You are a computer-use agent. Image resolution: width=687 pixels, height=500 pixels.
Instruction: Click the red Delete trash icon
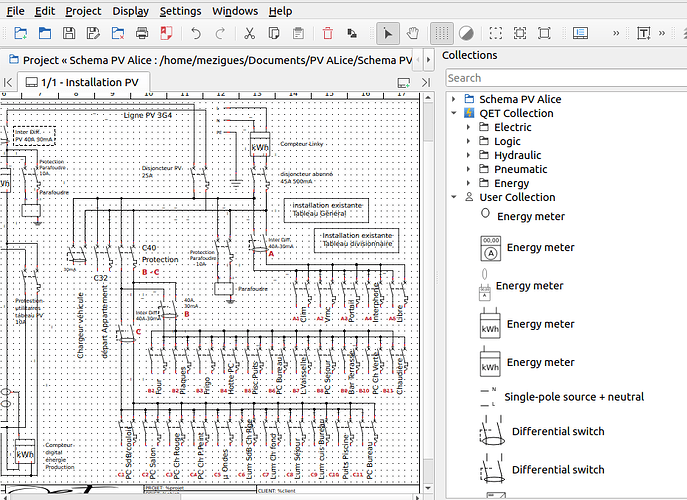(x=328, y=33)
